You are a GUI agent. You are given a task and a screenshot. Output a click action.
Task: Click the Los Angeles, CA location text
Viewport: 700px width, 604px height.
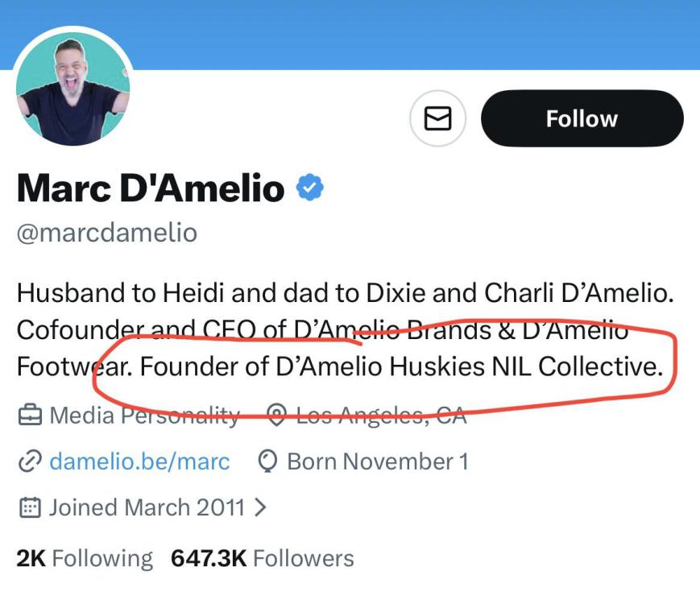(x=381, y=416)
